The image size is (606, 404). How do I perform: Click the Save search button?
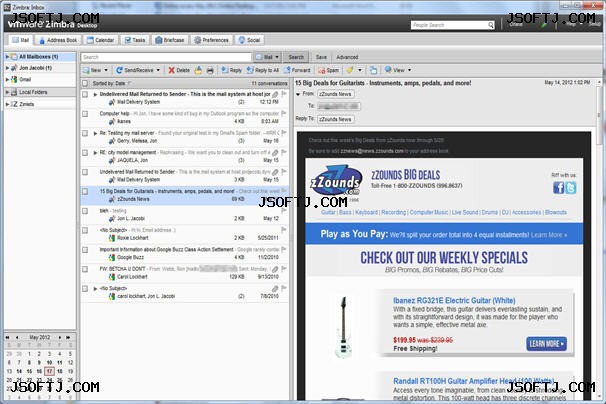point(321,57)
